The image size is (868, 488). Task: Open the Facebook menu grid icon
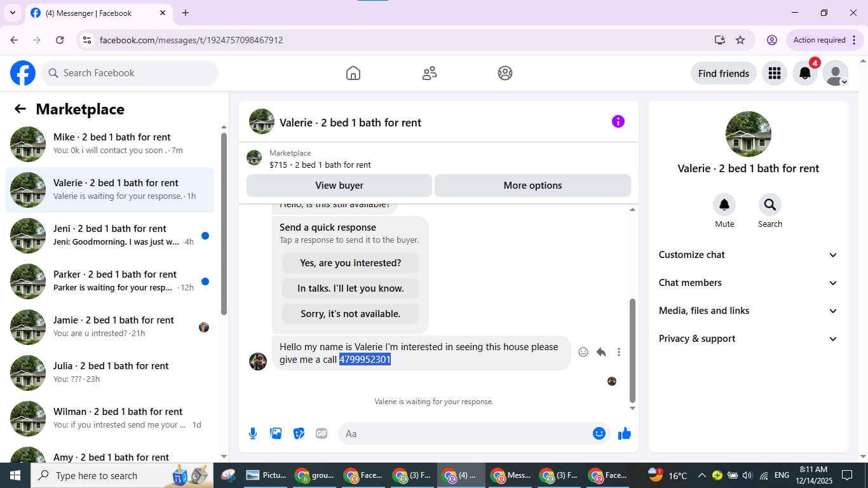[x=774, y=73]
